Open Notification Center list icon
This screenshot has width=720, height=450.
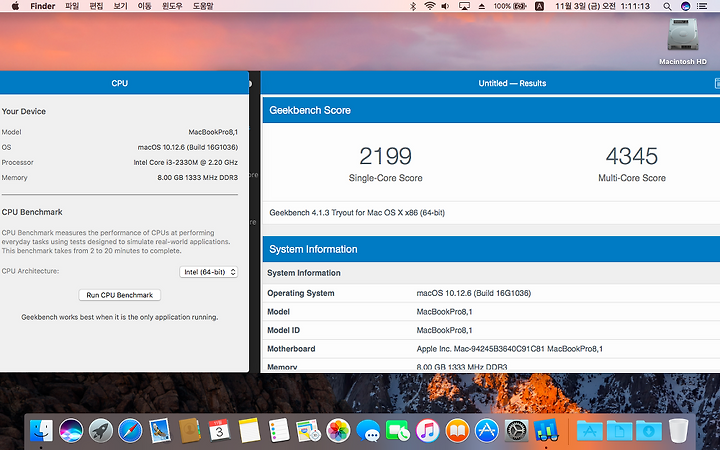click(702, 6)
